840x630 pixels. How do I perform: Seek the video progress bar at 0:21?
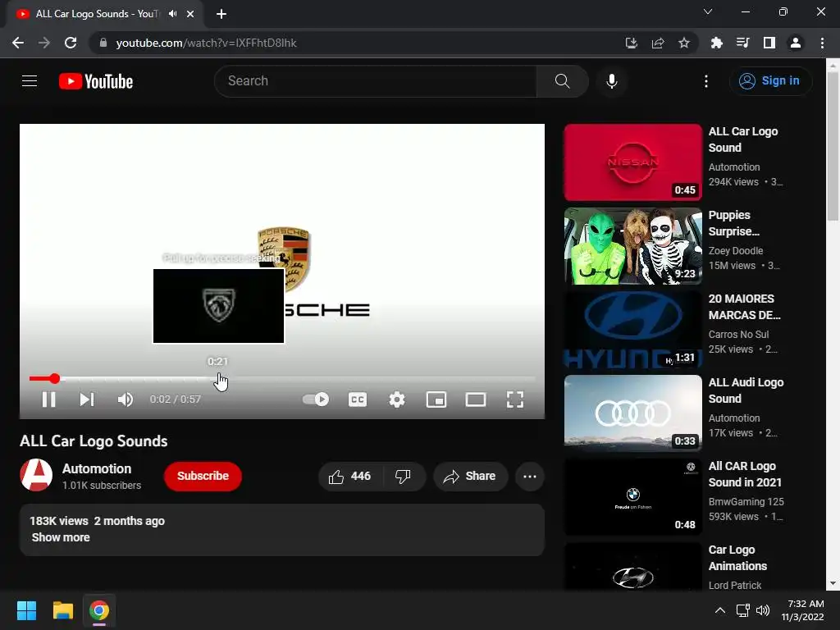[x=218, y=378]
